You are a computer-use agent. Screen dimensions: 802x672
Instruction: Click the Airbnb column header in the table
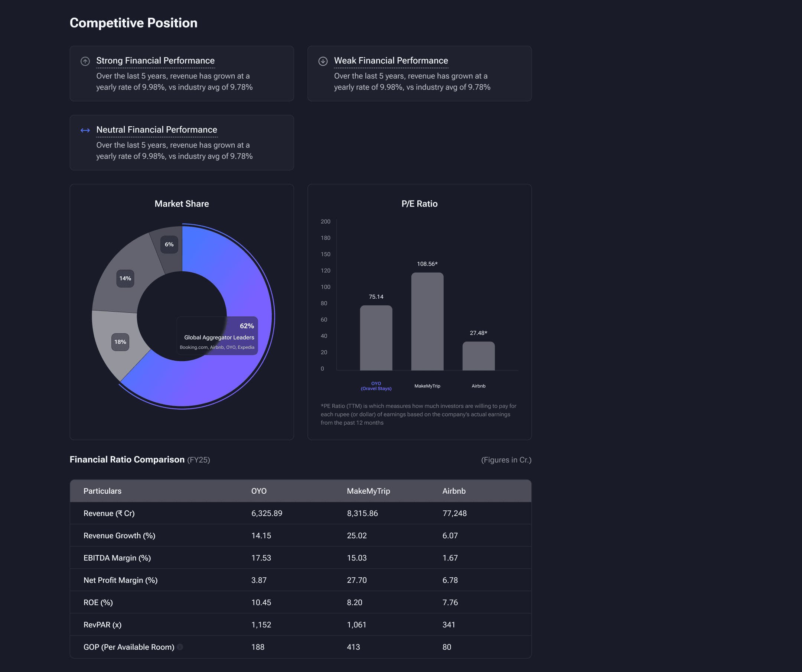[x=454, y=491]
